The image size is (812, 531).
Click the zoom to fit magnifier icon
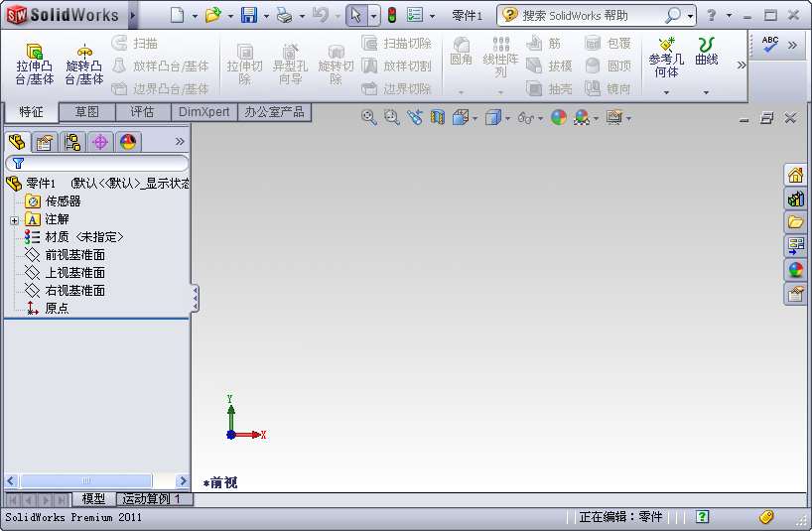point(368,117)
